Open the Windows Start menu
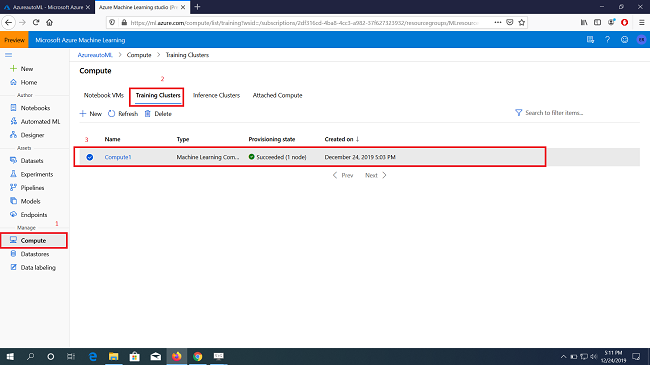 [x=10, y=356]
